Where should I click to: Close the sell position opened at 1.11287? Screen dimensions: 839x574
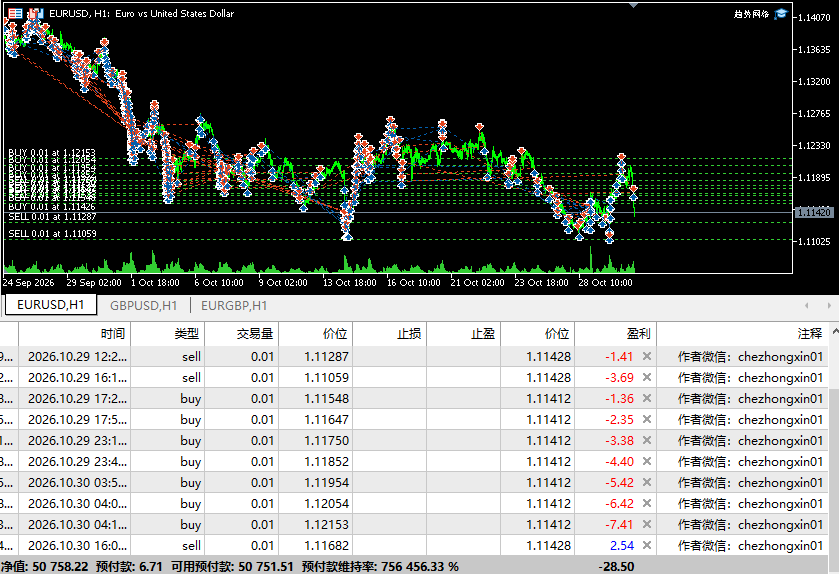pos(646,356)
